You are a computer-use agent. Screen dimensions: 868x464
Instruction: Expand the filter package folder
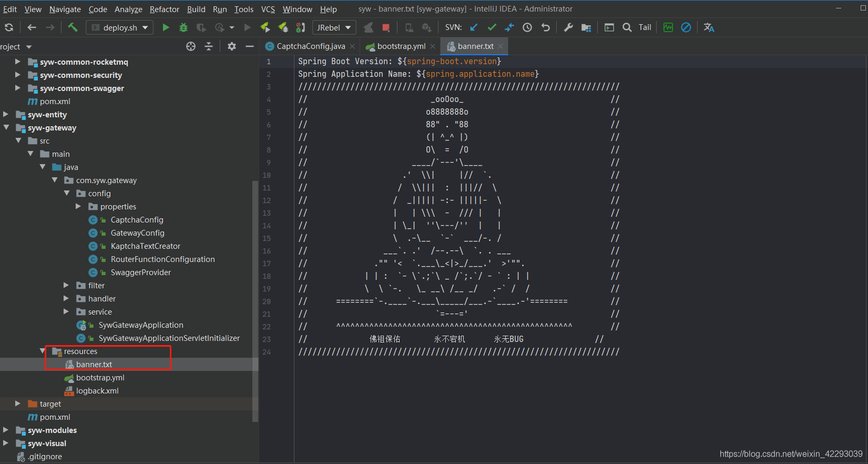click(66, 285)
